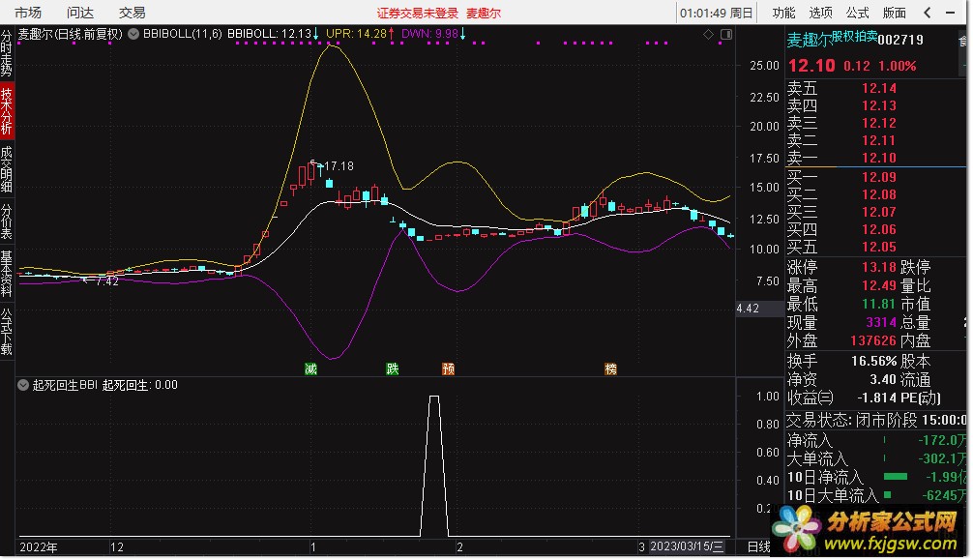
Task: Click 买一 price 12.09
Action: 878,177
